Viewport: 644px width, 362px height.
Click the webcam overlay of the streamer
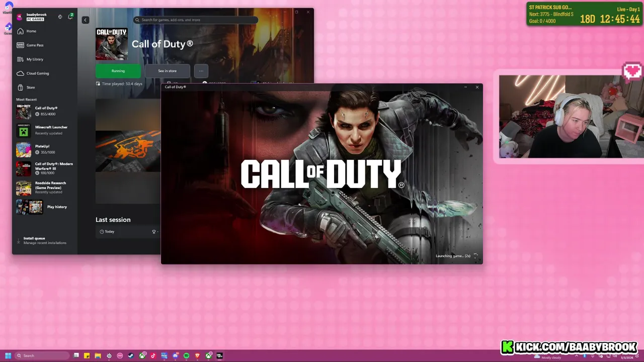(x=571, y=117)
